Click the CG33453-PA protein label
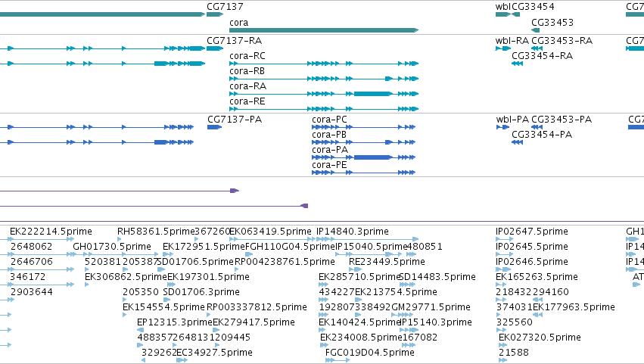Viewport: 644px width, 364px height. pos(562,120)
